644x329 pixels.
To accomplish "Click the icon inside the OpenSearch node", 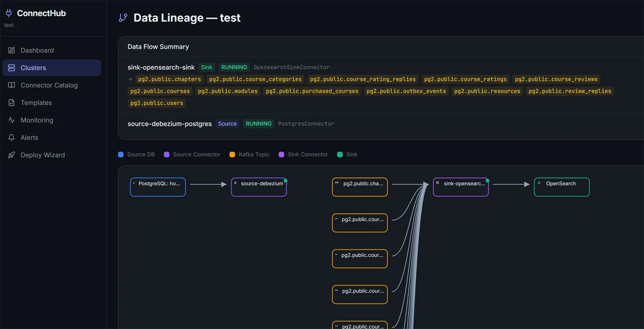I will tap(539, 183).
